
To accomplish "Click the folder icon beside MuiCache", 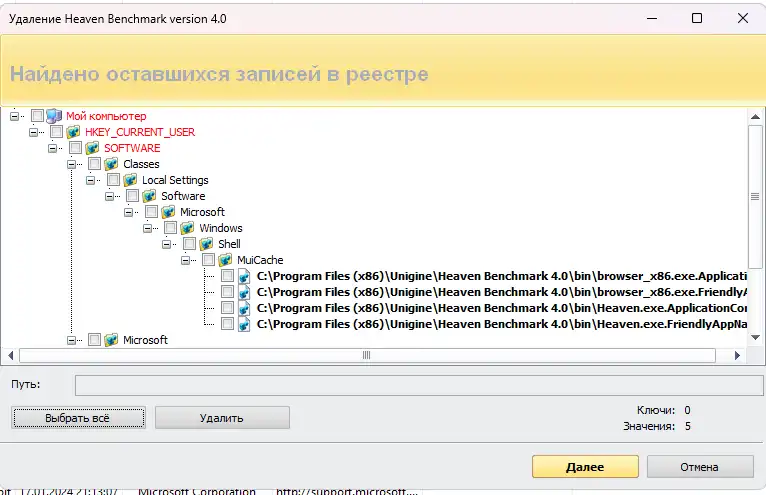I will click(226, 260).
